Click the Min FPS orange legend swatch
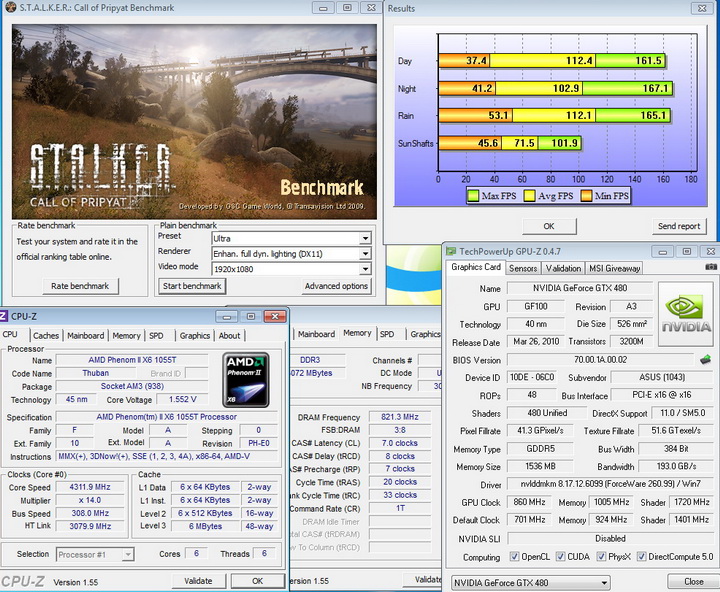This screenshot has height=592, width=720. [x=586, y=196]
